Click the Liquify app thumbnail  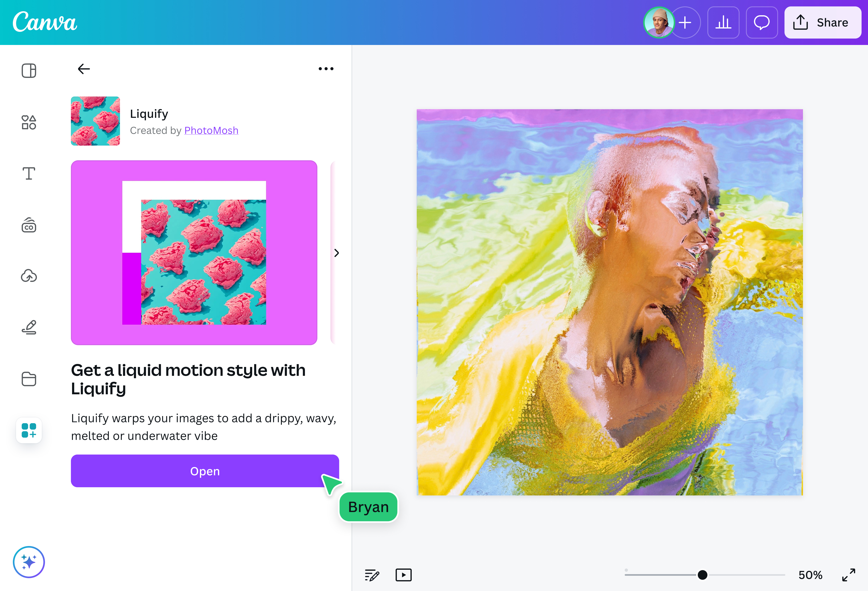tap(95, 121)
